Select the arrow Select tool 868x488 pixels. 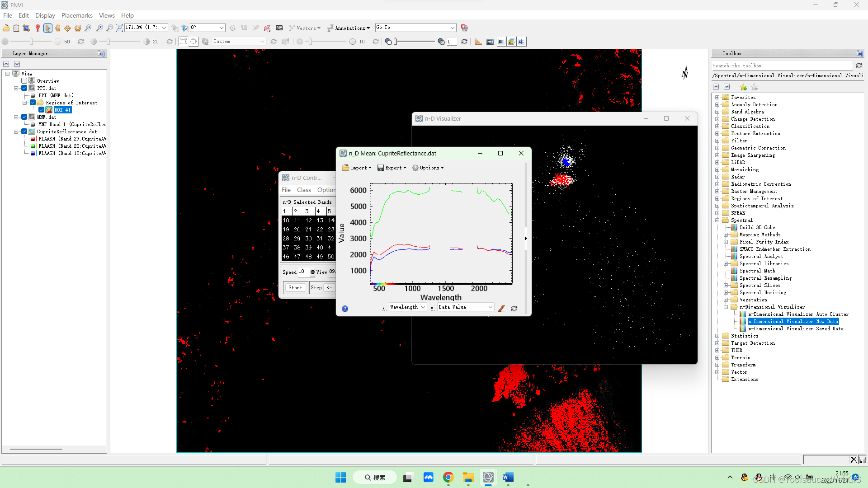click(x=47, y=28)
